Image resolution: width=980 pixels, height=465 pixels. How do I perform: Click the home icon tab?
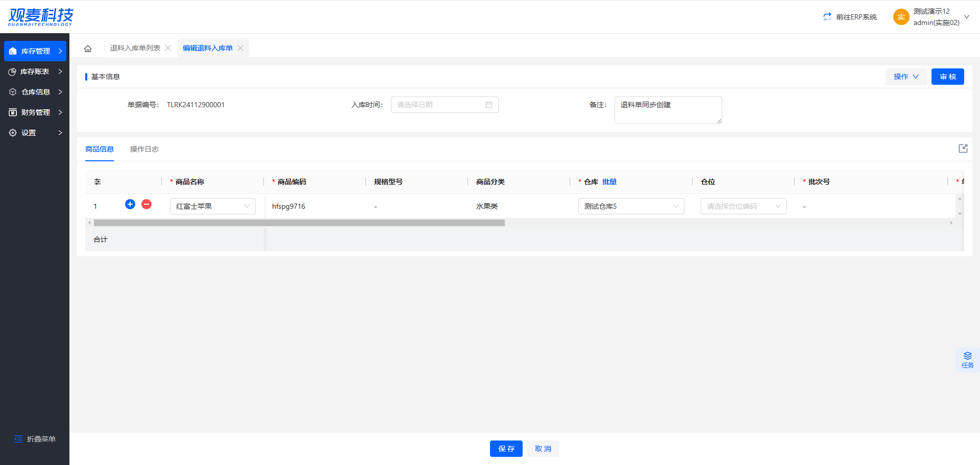coord(88,48)
